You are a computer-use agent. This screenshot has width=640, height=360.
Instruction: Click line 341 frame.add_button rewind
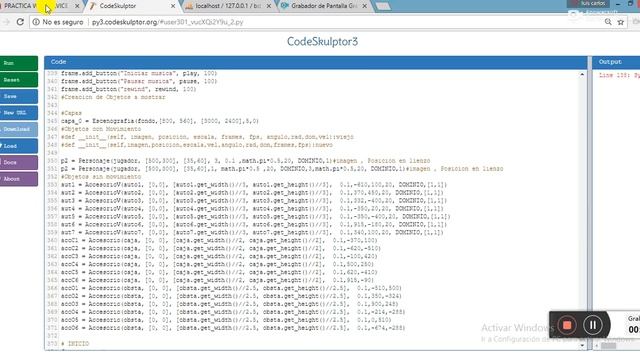[x=128, y=89]
